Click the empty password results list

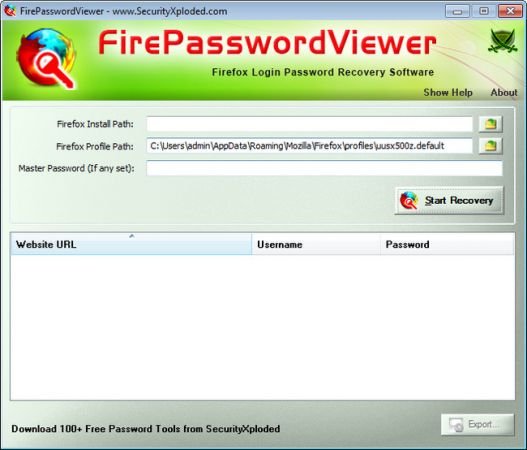point(262,327)
